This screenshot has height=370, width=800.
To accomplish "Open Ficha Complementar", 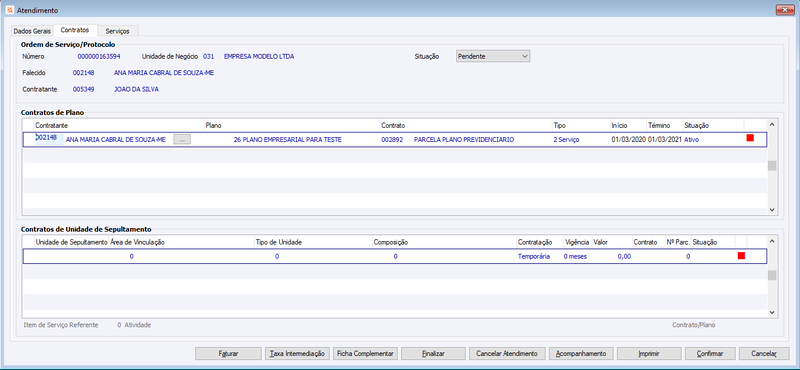I will [x=365, y=353].
